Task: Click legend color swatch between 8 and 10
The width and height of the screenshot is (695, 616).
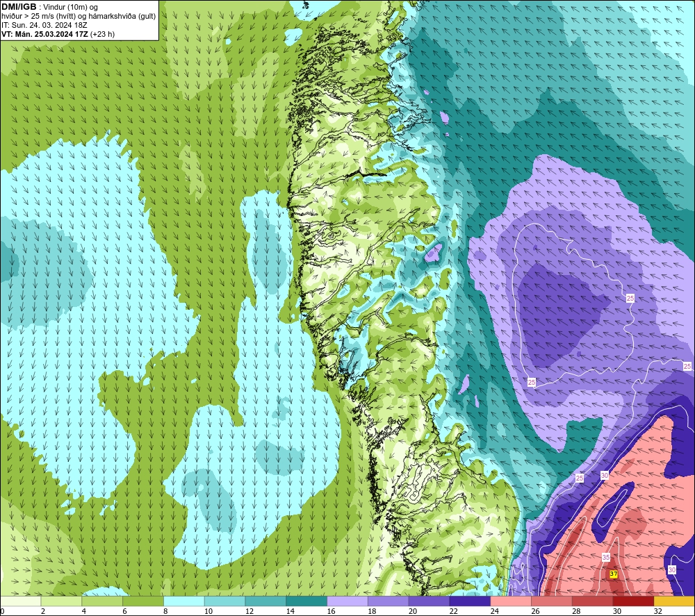Action: 184,601
